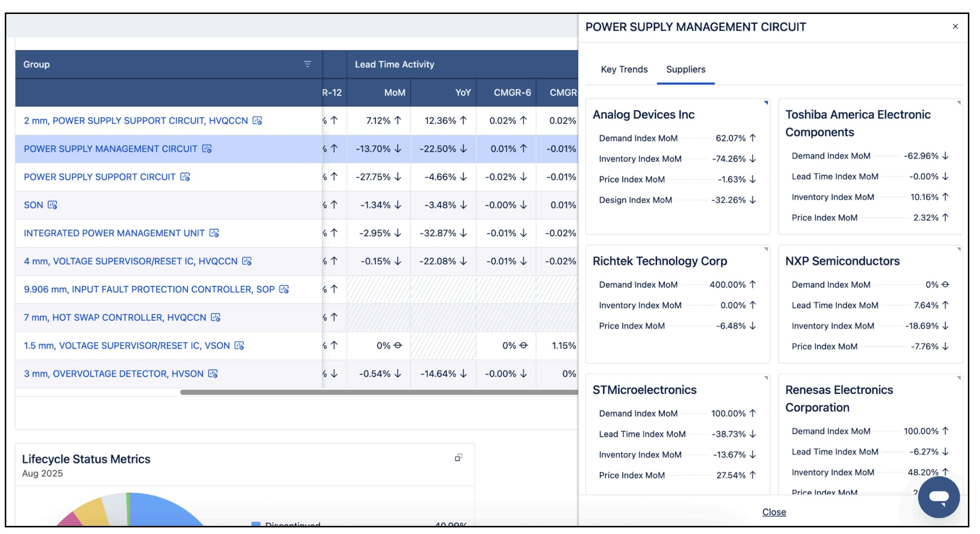The height and width of the screenshot is (534, 980).
Task: Click the Analog Devices Inc supplier title
Action: (x=644, y=115)
